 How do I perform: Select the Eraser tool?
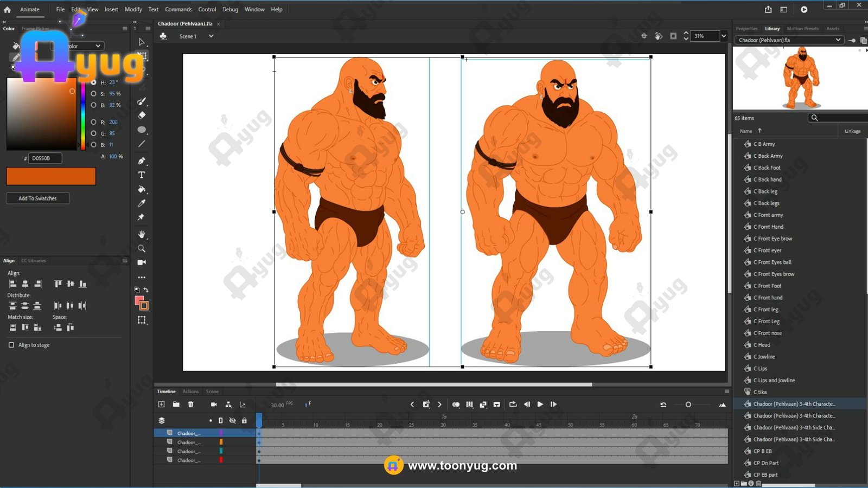tap(142, 115)
